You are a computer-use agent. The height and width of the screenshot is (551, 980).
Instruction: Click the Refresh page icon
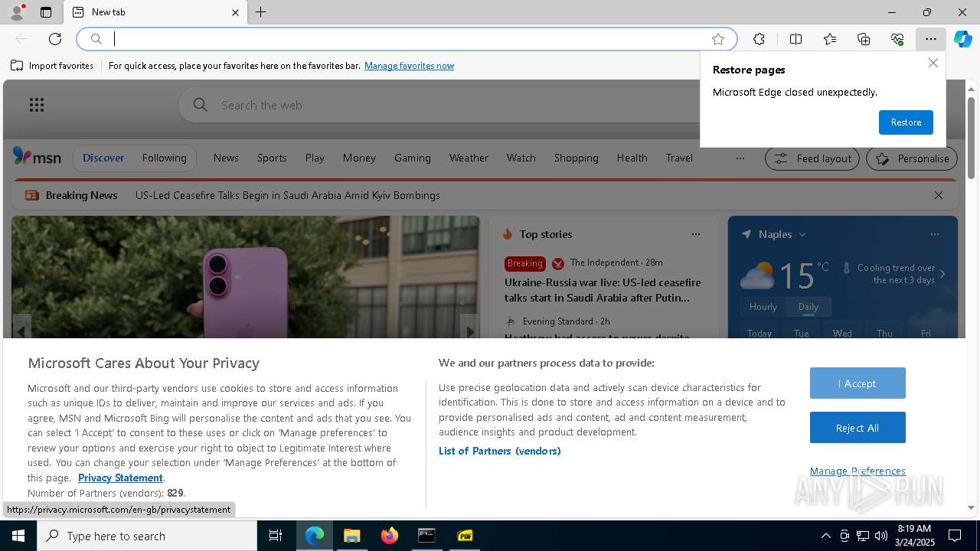click(55, 39)
